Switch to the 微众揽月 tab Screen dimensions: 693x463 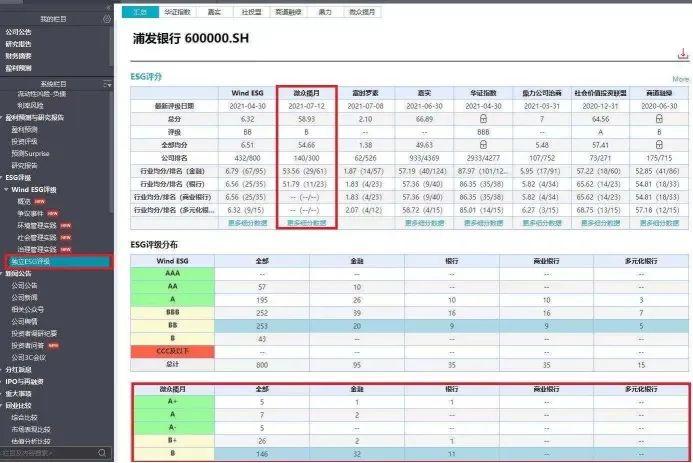tap(362, 12)
